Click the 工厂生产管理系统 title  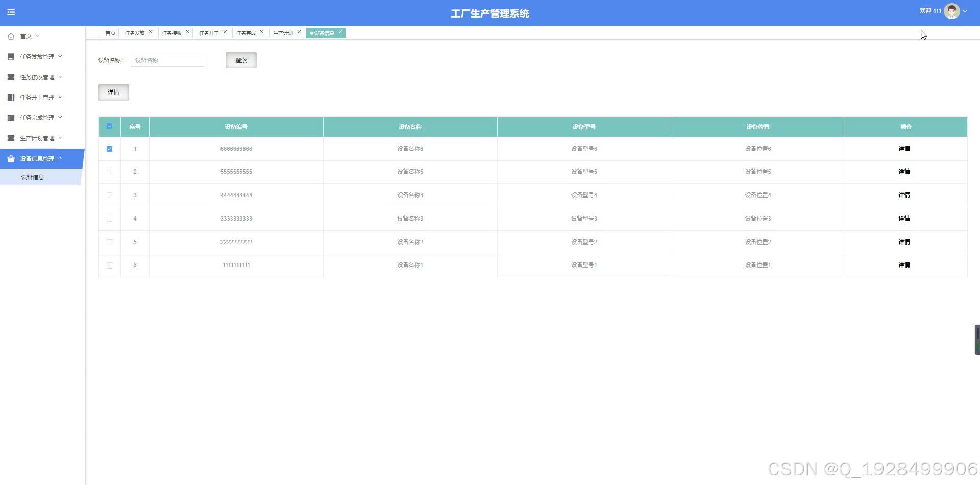pyautogui.click(x=490, y=14)
